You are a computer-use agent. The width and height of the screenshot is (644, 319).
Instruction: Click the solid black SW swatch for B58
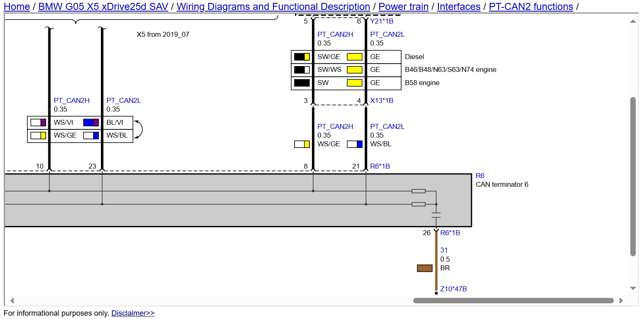pyautogui.click(x=302, y=83)
